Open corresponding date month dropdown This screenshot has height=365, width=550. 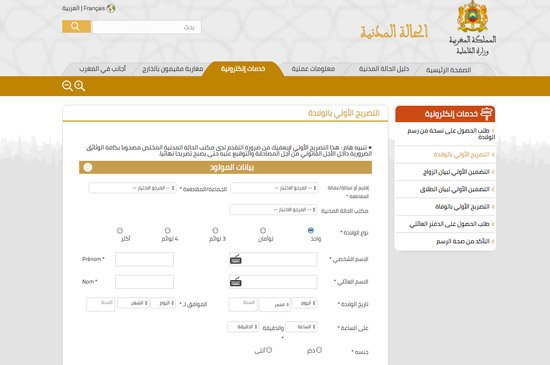coord(133,303)
